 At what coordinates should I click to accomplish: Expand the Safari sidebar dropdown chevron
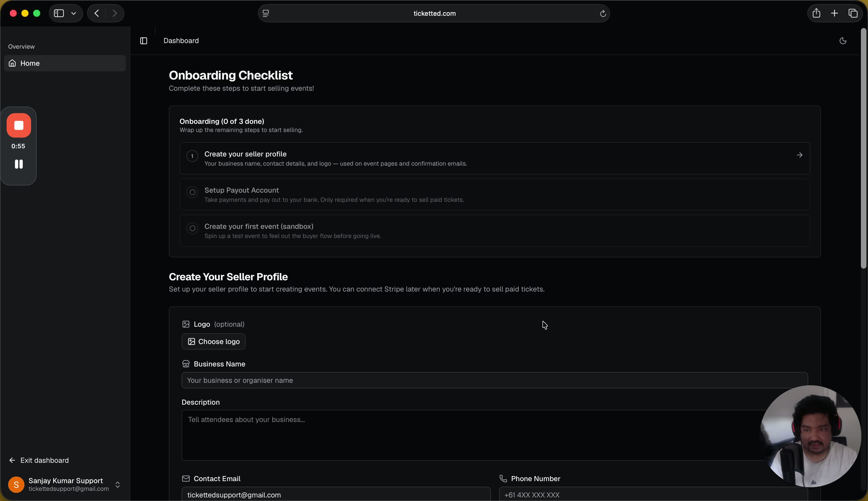[74, 14]
